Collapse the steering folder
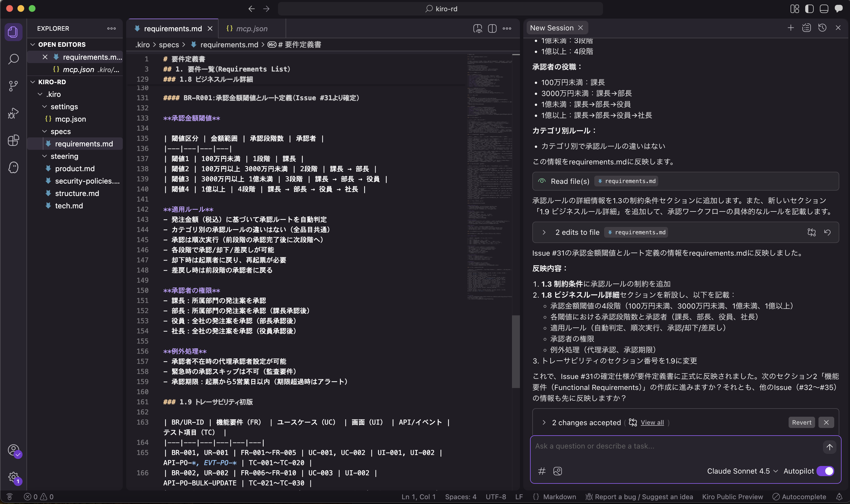 (64, 156)
